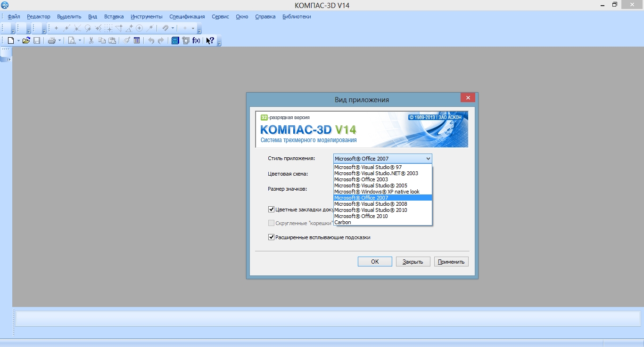Open the Вставка menu
644x347 pixels.
pyautogui.click(x=114, y=16)
